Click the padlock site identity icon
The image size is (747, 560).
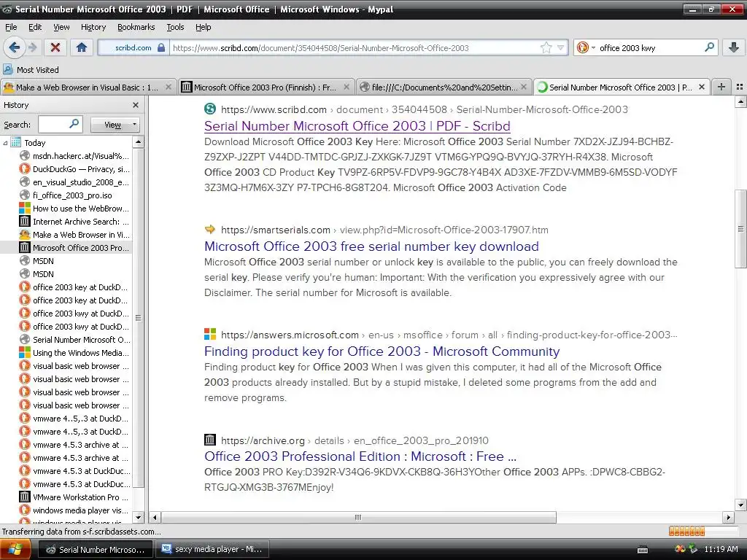click(x=161, y=47)
